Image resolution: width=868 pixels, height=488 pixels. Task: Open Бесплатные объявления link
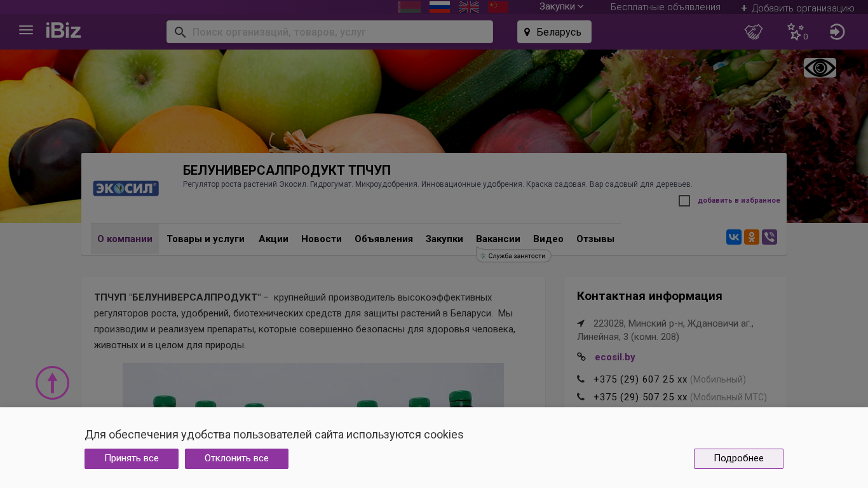coord(665,7)
